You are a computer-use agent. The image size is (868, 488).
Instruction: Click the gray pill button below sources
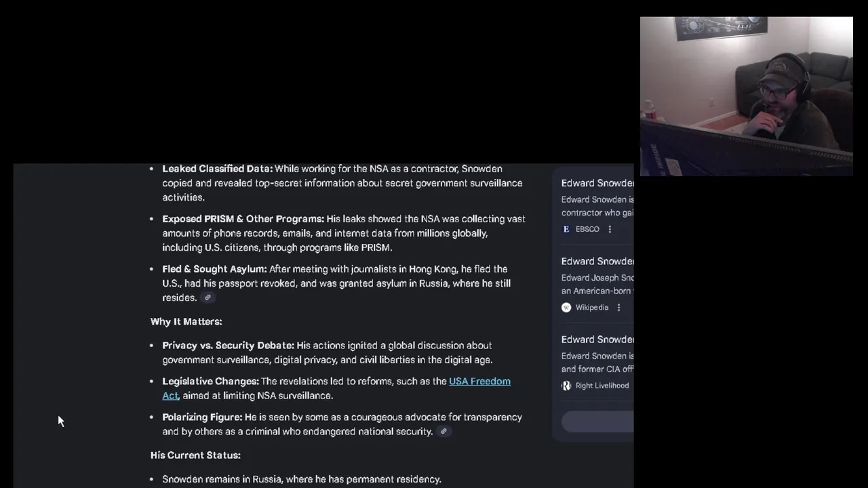(597, 421)
